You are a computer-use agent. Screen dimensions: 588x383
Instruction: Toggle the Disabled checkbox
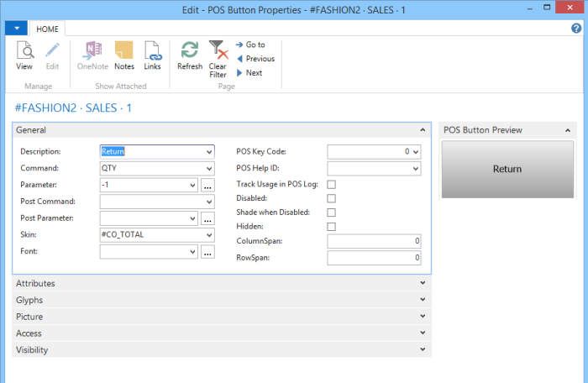point(331,198)
